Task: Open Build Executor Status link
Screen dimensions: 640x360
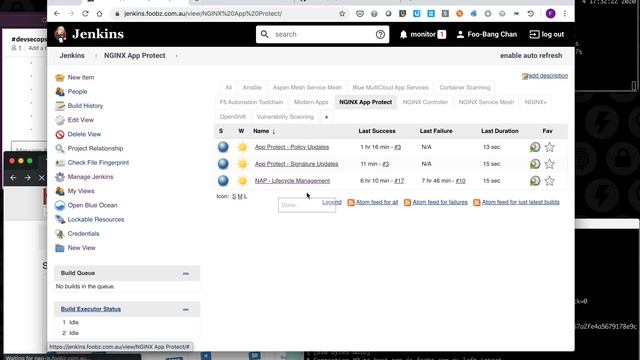Action: [91, 309]
